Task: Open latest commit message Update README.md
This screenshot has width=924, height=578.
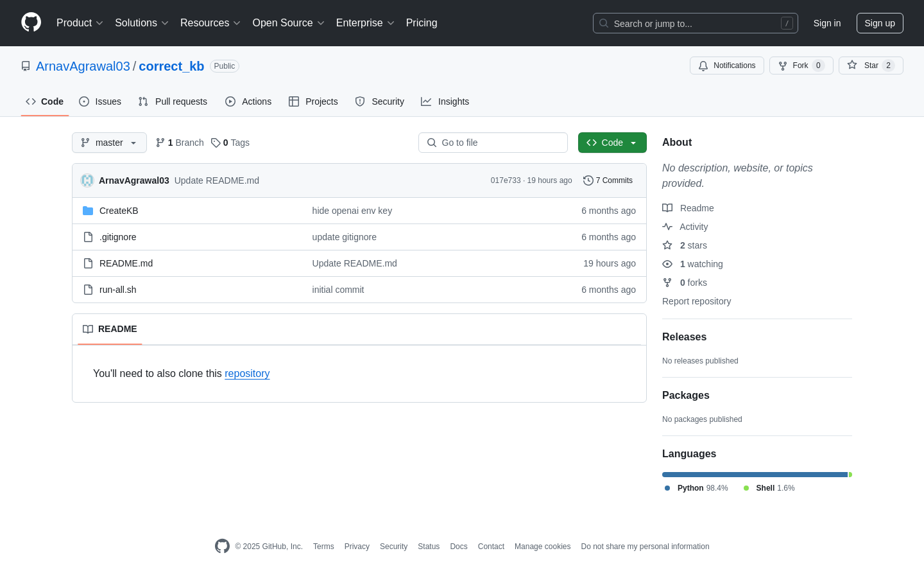Action: 217,180
